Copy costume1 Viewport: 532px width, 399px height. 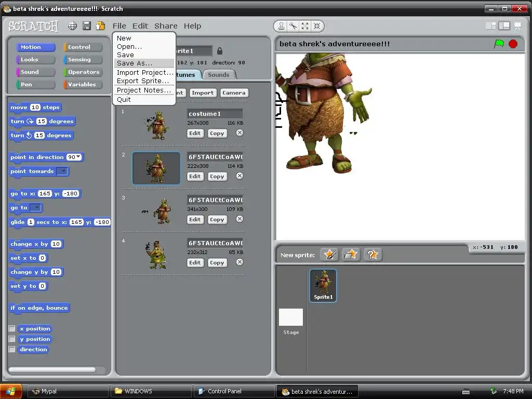(x=217, y=133)
